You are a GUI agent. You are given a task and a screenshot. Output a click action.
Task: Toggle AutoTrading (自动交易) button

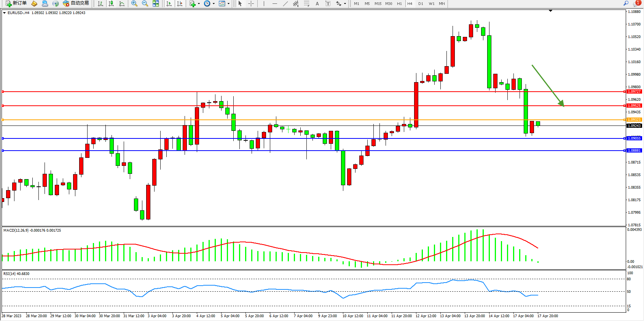76,3
